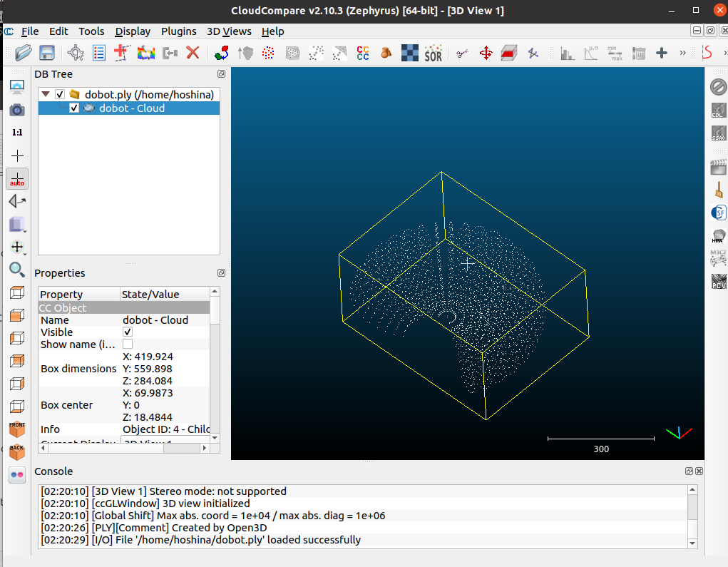Click the Open file folder icon
The width and height of the screenshot is (728, 567).
click(24, 53)
